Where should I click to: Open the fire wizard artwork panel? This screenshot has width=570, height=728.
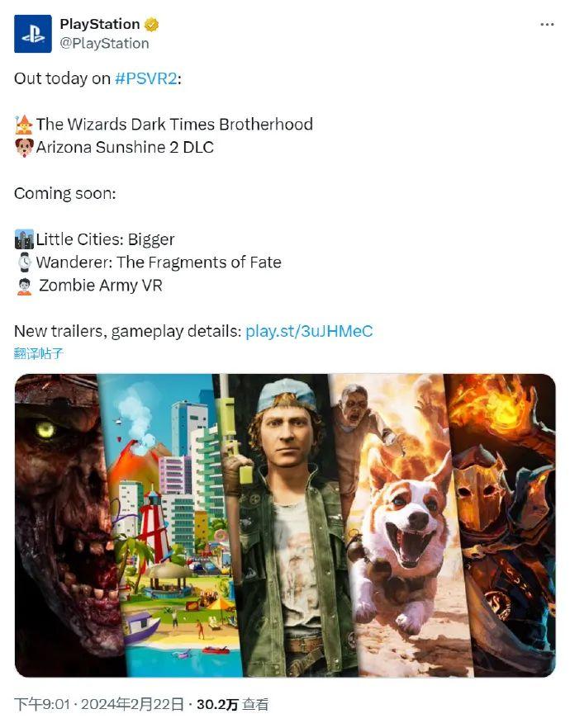506,525
